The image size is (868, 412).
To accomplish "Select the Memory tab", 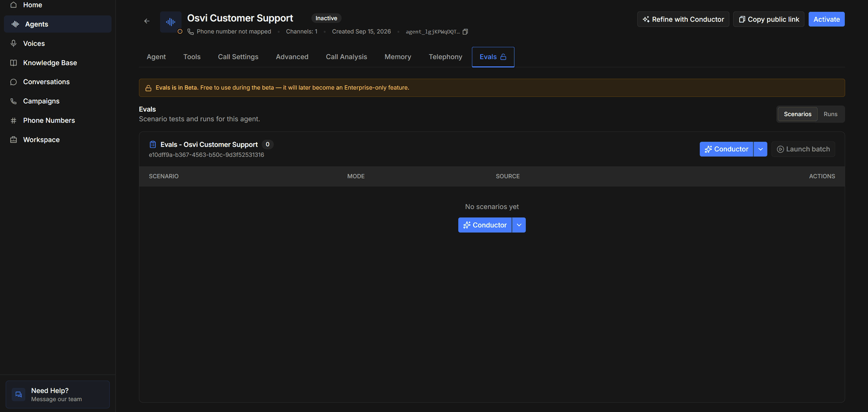I will pyautogui.click(x=398, y=57).
